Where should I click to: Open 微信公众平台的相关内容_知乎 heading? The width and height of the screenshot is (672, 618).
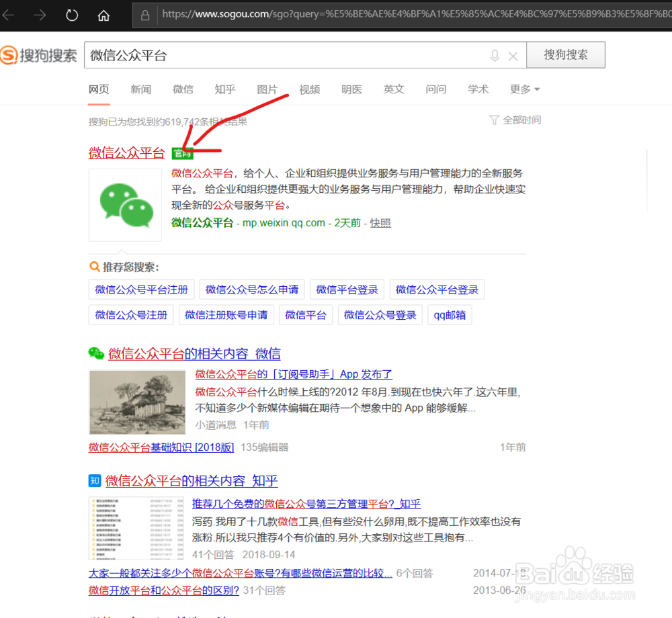pos(192,480)
